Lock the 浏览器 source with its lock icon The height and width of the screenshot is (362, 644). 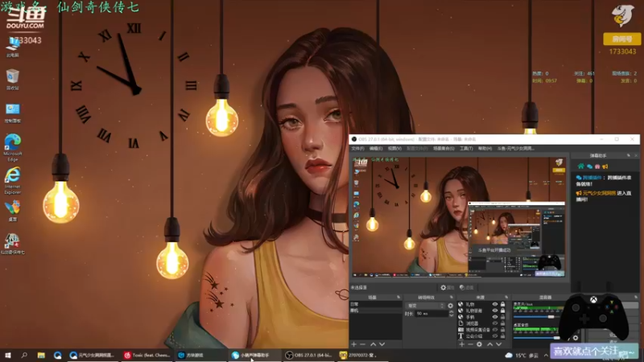tap(502, 323)
